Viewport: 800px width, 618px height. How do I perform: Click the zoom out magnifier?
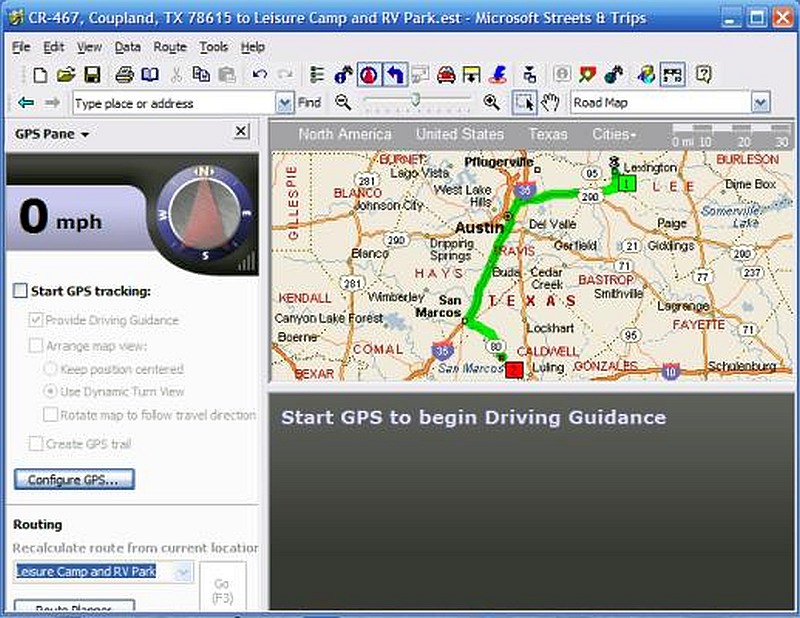click(343, 103)
